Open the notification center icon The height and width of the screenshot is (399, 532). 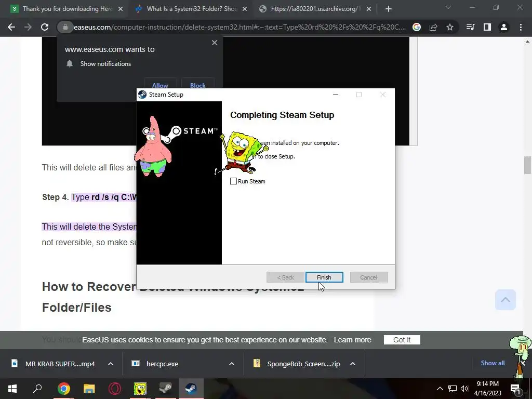[516, 389]
